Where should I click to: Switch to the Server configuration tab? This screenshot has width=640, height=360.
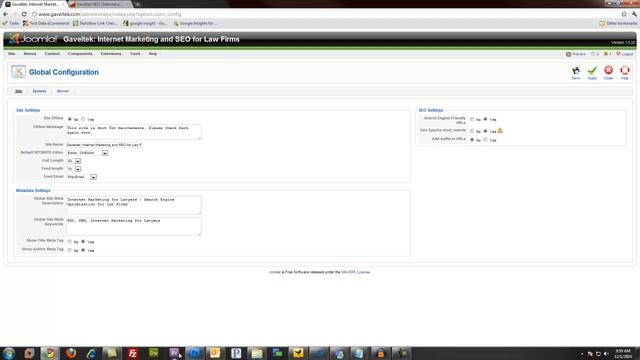[x=63, y=91]
